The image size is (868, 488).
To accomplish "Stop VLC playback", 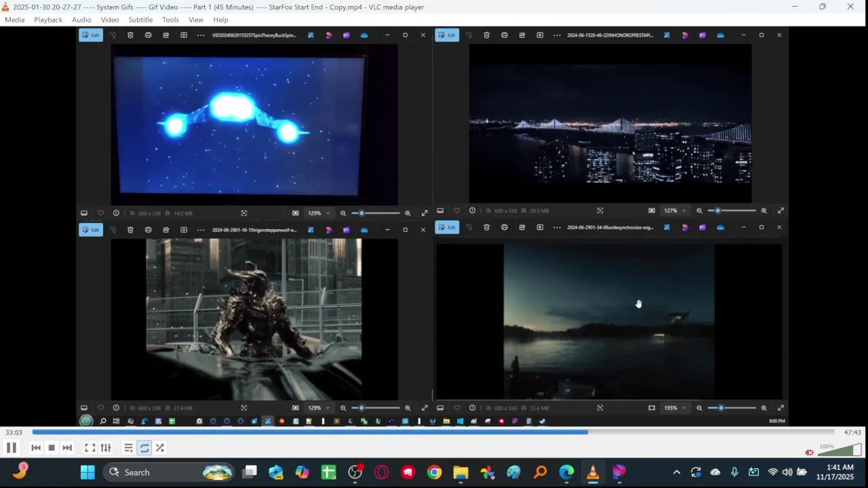I will tap(52, 448).
